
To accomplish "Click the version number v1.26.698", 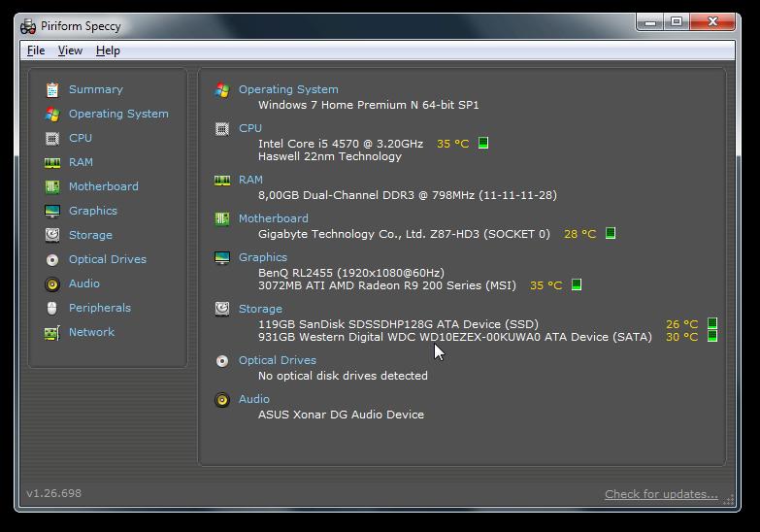I will point(53,493).
